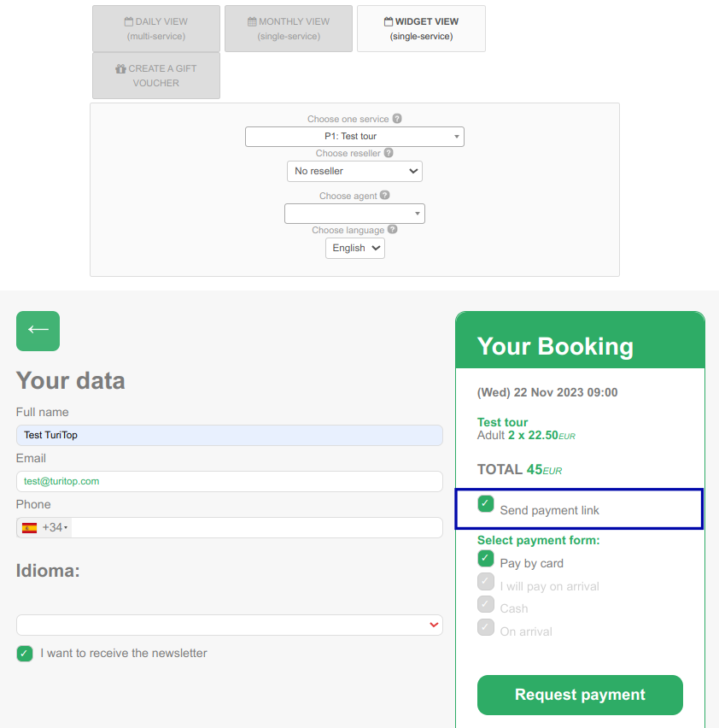719x728 pixels.
Task: Click help icon beside Choose one service
Action: (x=397, y=119)
